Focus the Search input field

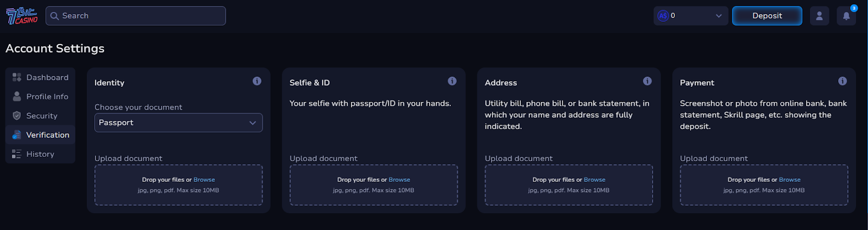point(136,16)
